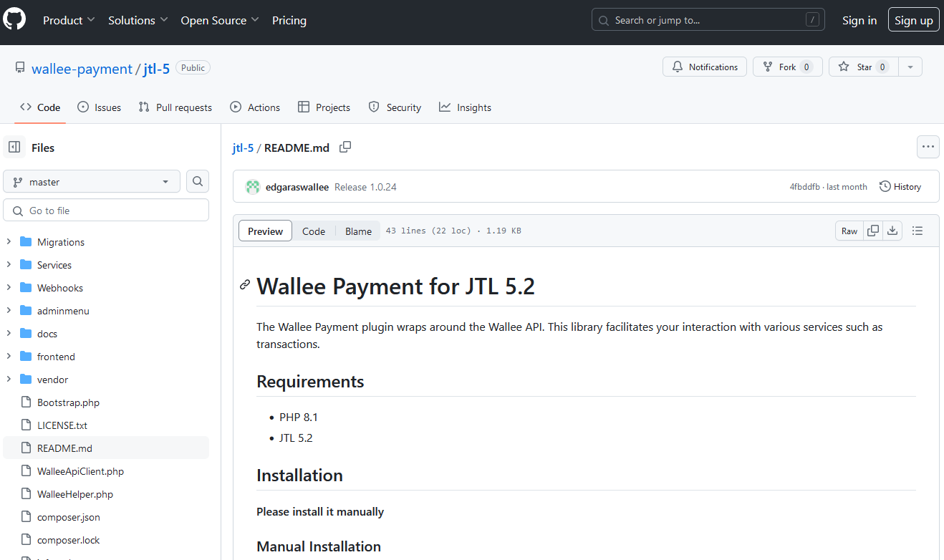Click the jtl-5 breadcrumb link
Screen dimensions: 944x560
tap(243, 148)
